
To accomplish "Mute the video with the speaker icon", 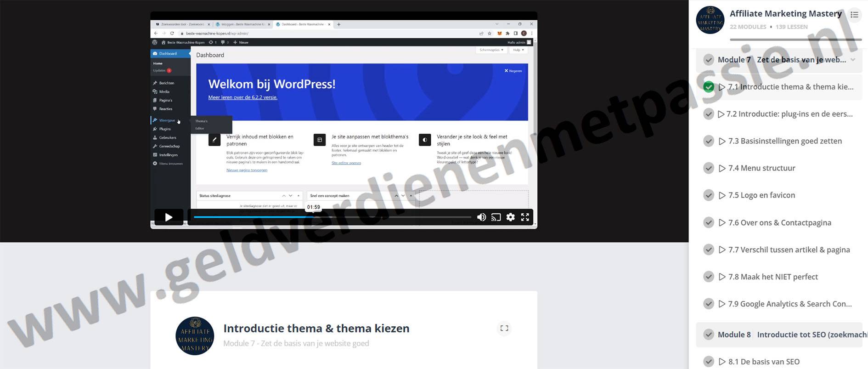I will point(481,217).
